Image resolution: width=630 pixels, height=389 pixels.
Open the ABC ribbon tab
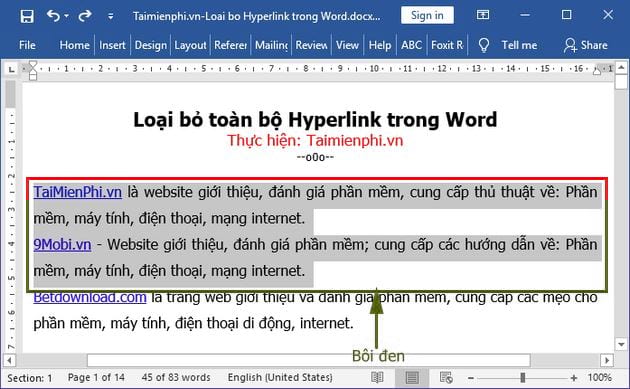[411, 45]
